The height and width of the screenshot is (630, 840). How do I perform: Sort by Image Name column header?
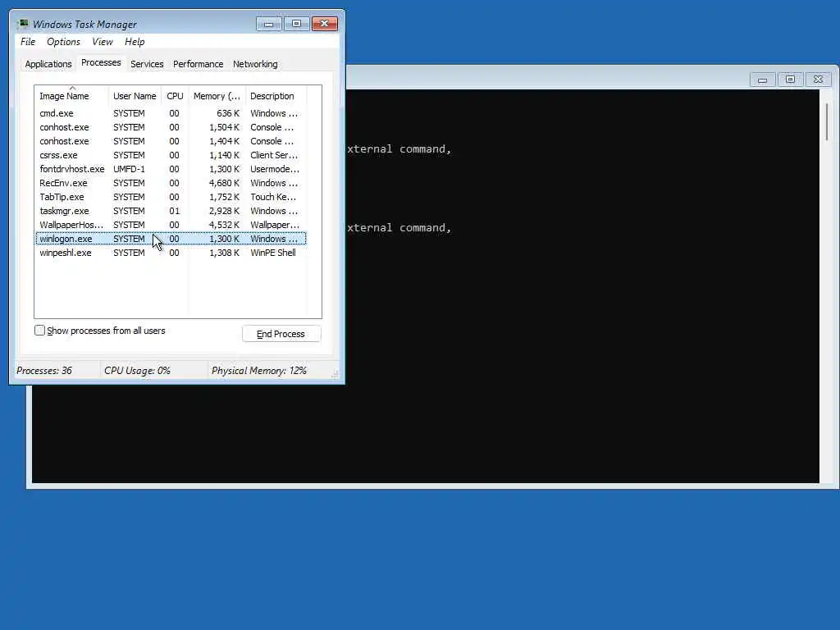pos(71,96)
